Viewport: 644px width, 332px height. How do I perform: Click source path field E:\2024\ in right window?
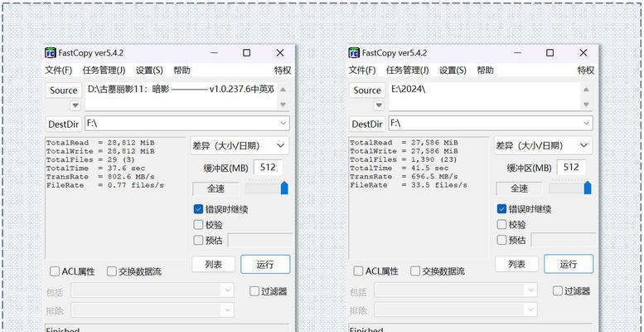tap(485, 96)
